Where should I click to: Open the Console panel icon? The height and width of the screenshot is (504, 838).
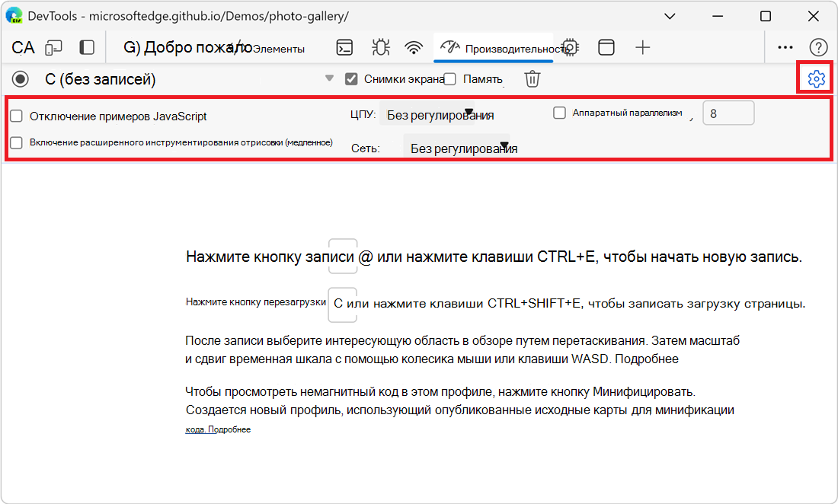344,47
